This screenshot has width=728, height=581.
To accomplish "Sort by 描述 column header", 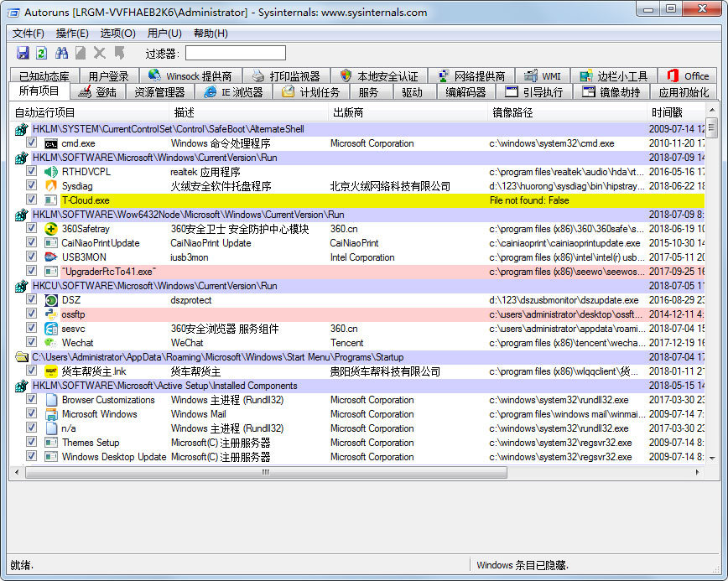I will [249, 113].
